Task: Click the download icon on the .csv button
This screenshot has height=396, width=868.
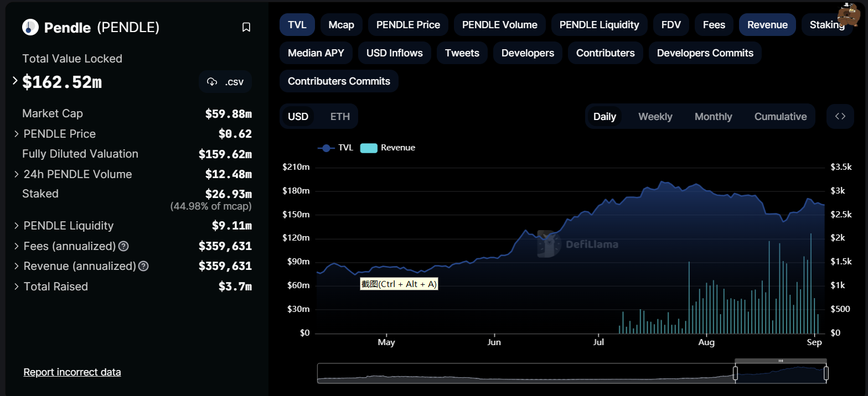Action: coord(211,82)
